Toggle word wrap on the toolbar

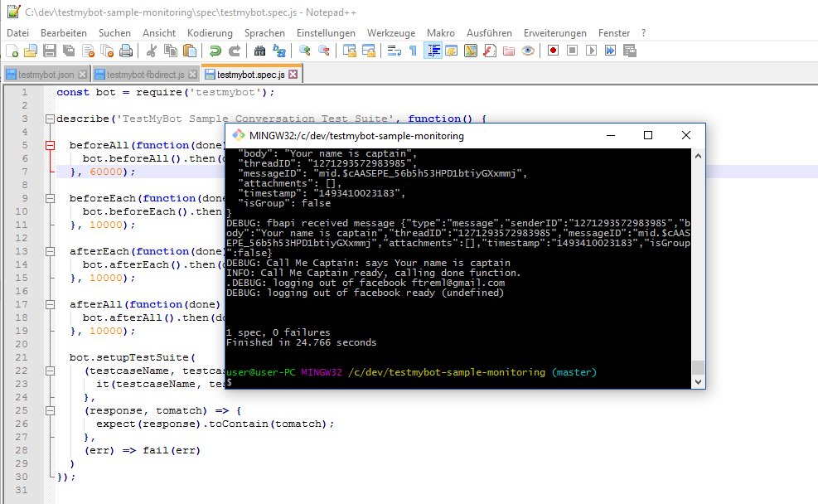tap(394, 50)
